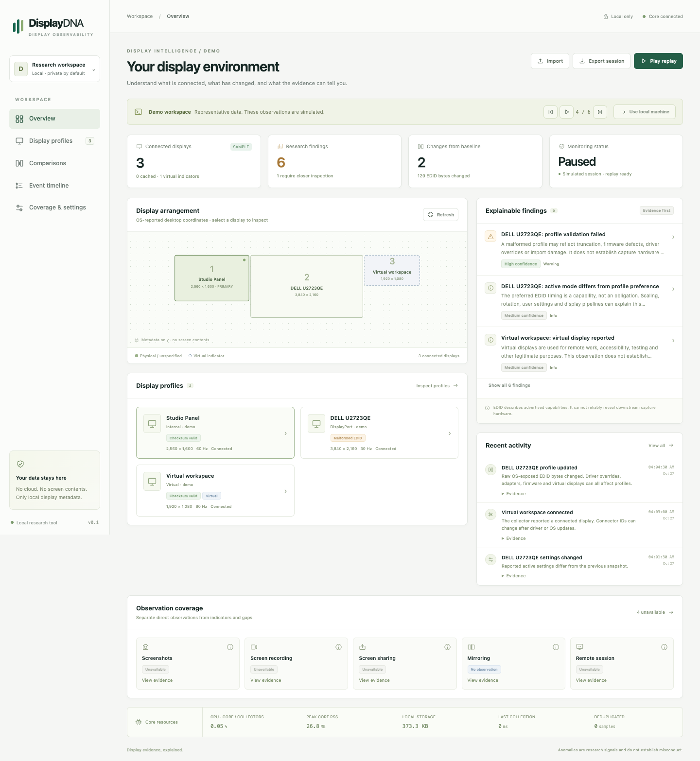The height and width of the screenshot is (761, 700).
Task: Go to Display profiles in sidebar
Action: point(54,141)
